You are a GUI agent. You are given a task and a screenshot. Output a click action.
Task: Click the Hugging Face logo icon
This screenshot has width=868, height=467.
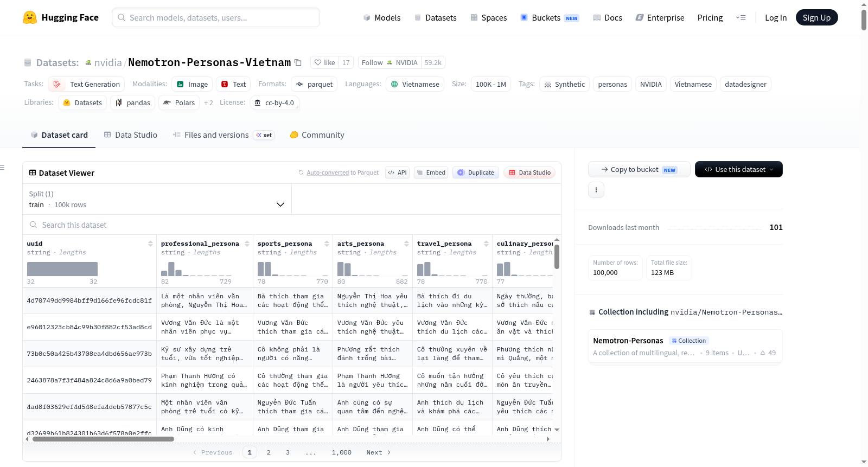point(30,17)
